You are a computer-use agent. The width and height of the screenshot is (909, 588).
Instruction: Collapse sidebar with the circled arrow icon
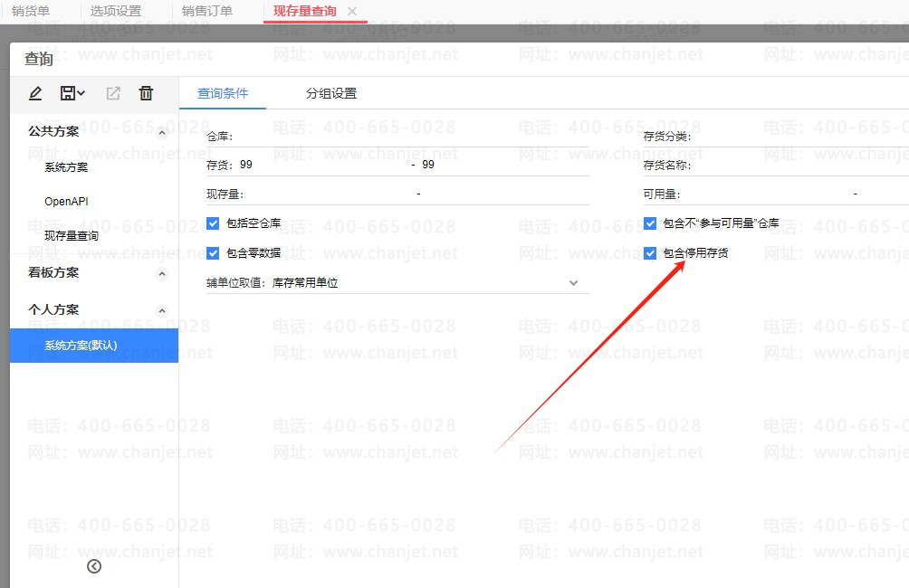pos(94,566)
